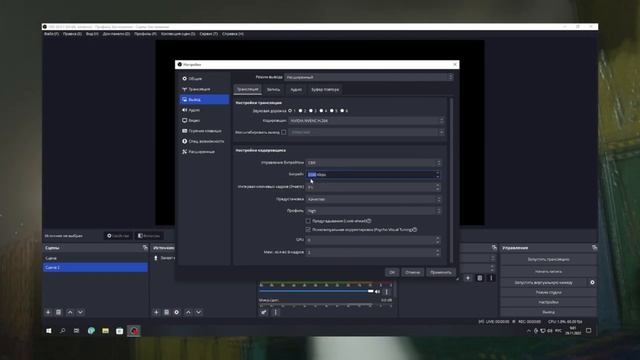Screen dimensions: 640x360
Task: Open the profile dropdown showing High
Action: point(373,211)
